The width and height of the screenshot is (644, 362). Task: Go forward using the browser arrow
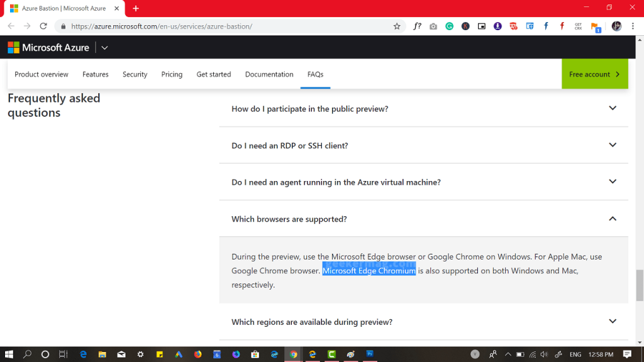27,26
